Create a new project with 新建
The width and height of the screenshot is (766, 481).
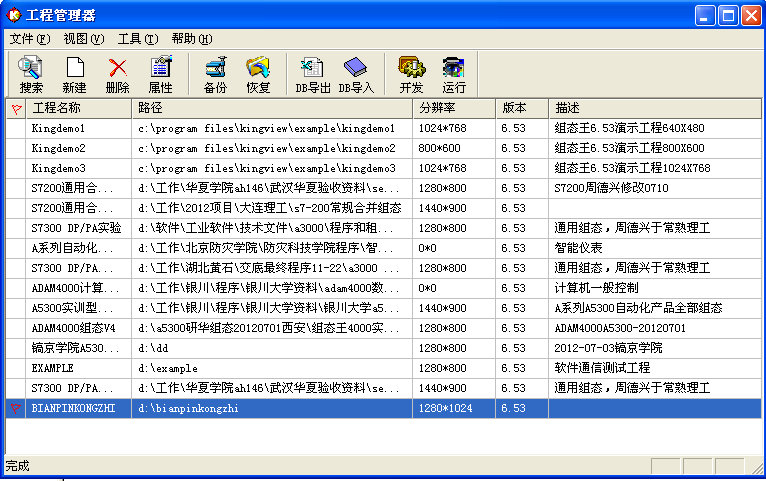click(x=74, y=74)
